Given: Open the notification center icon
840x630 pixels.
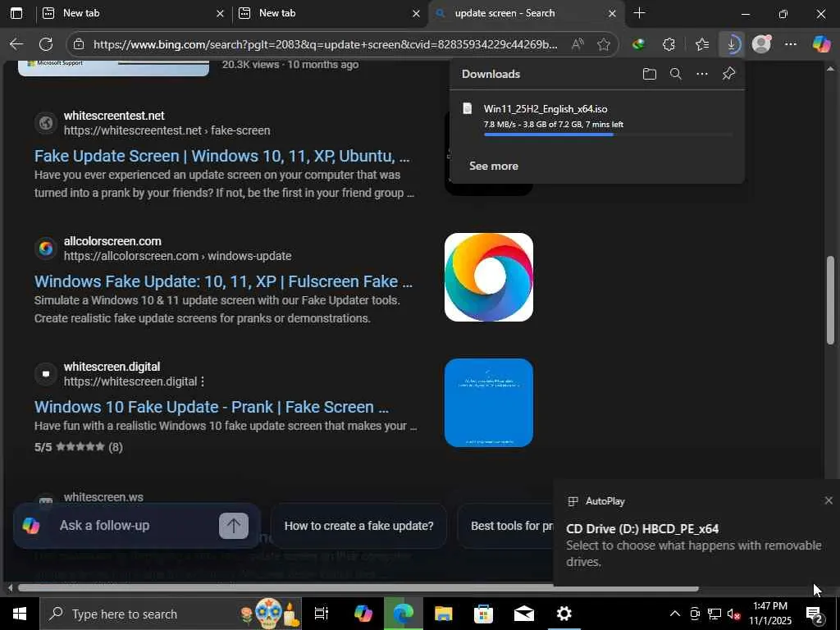Looking at the screenshot, I should 815,614.
